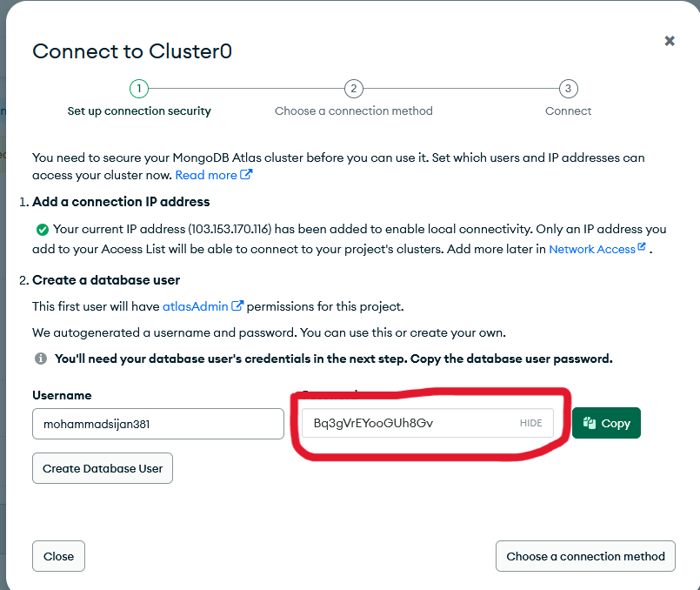Open the 'Network Access' link
700x590 pixels.
click(591, 249)
